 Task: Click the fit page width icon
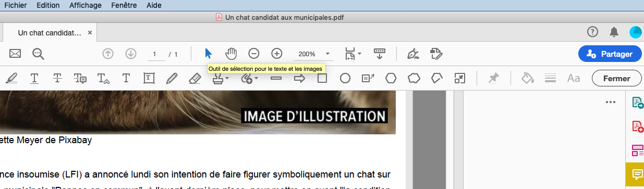click(350, 53)
